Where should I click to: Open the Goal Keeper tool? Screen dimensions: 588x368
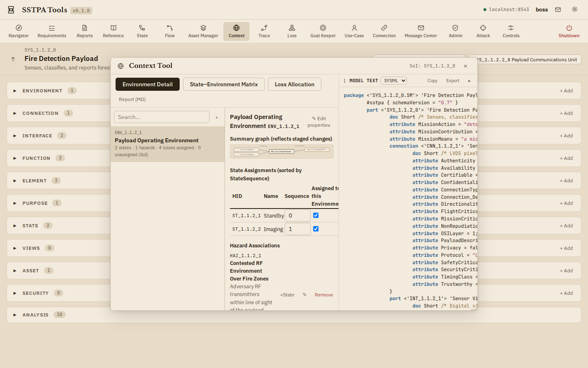323,31
